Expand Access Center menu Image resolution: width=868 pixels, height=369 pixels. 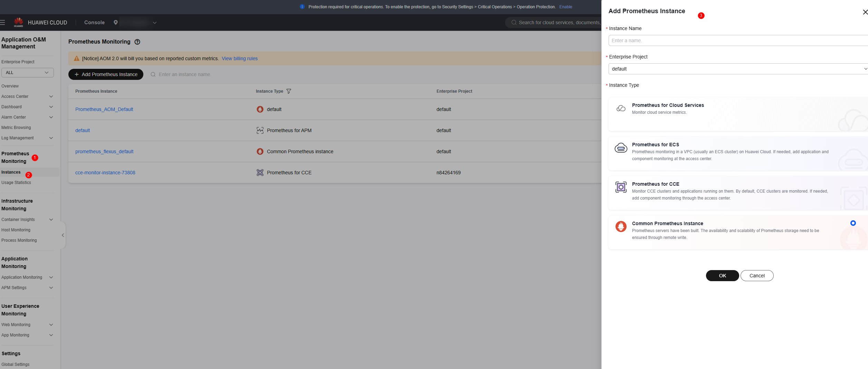point(51,96)
